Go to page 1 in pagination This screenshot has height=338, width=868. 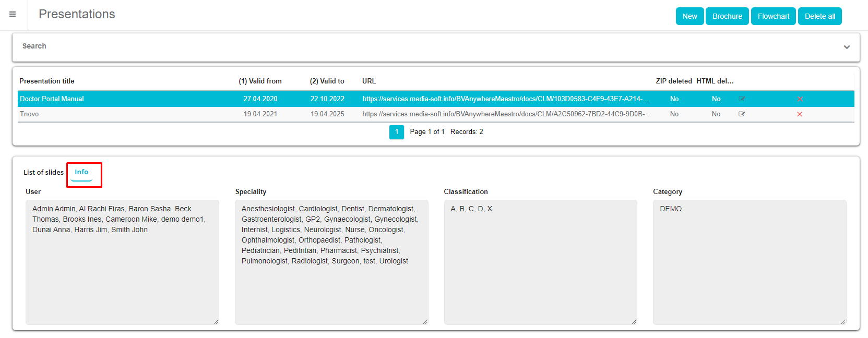pyautogui.click(x=397, y=132)
